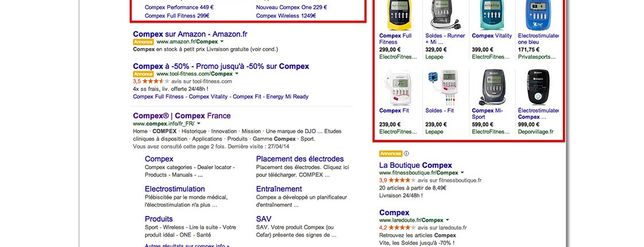Image resolution: width=644 pixels, height=247 pixels.
Task: Open arrow menu beside www.fitnessboutique.fr/Compex
Action: 462,172
